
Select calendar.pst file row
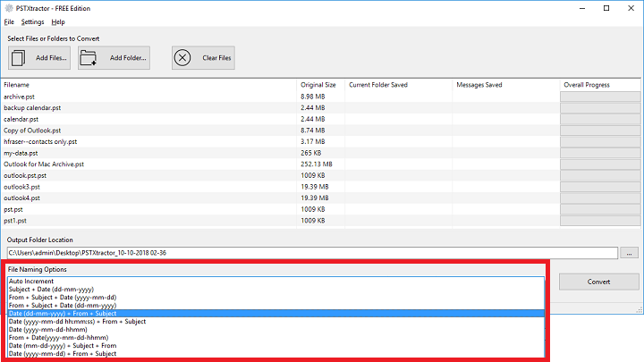coord(321,119)
